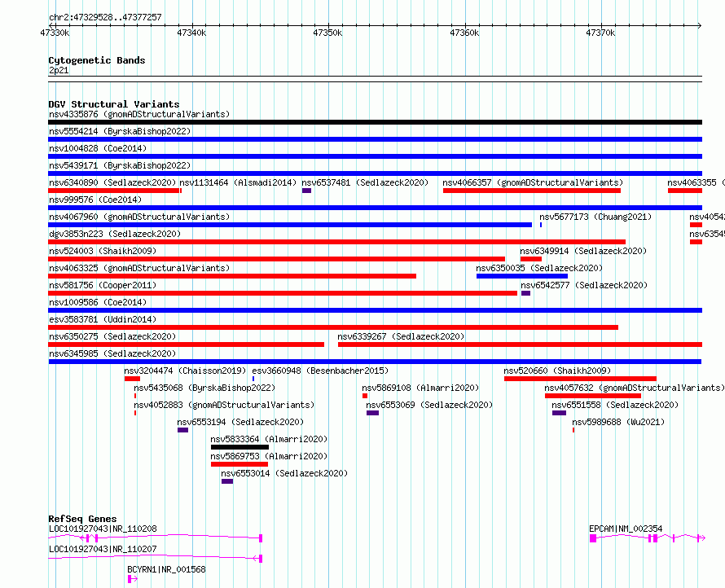Image resolution: width=725 pixels, height=588 pixels.
Task: Click the DGV Structural Variants track title
Action: click(x=114, y=104)
